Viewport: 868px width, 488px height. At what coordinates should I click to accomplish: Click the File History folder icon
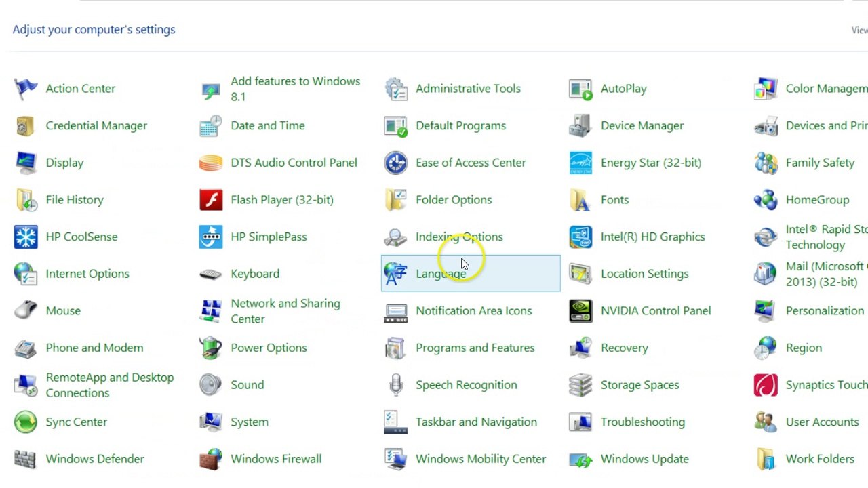(x=26, y=200)
